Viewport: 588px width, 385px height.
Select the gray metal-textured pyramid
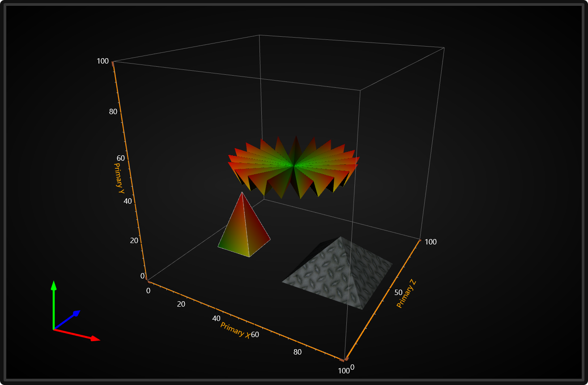(x=338, y=273)
